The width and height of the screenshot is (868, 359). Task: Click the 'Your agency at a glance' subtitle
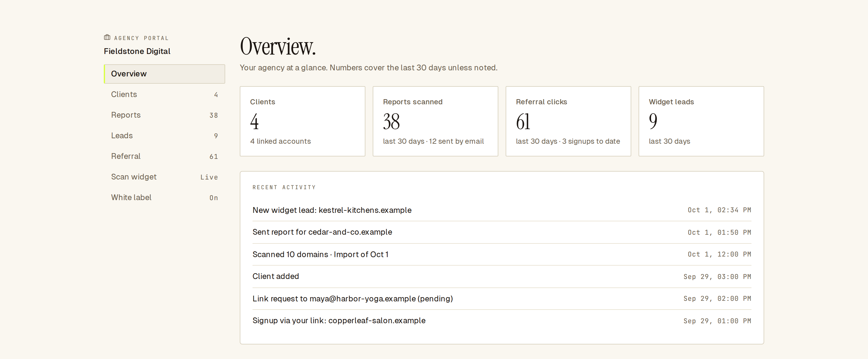[x=369, y=68]
